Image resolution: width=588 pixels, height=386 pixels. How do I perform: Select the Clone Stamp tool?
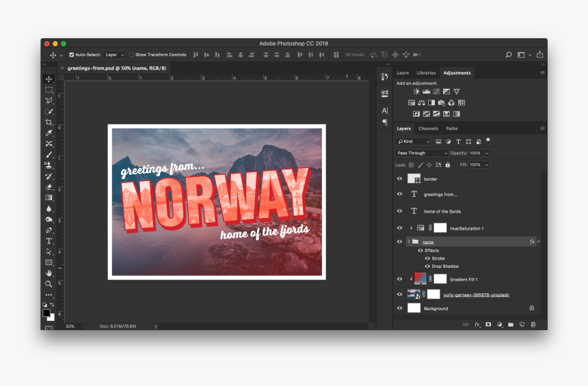point(49,165)
